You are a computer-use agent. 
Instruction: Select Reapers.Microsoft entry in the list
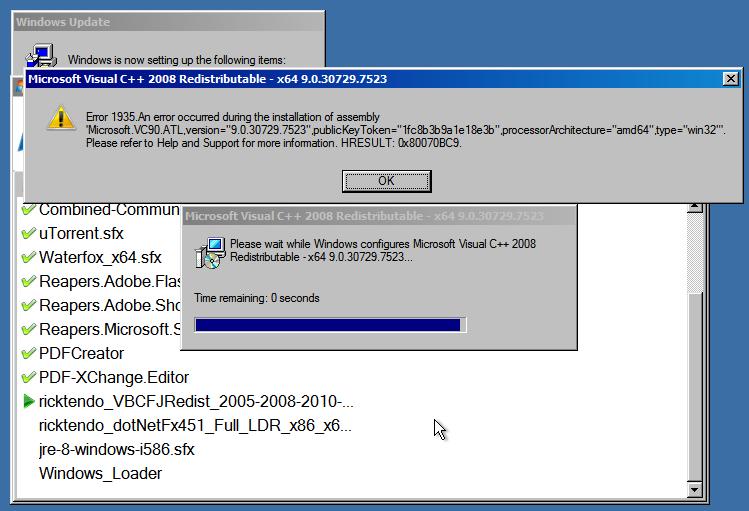click(x=110, y=329)
